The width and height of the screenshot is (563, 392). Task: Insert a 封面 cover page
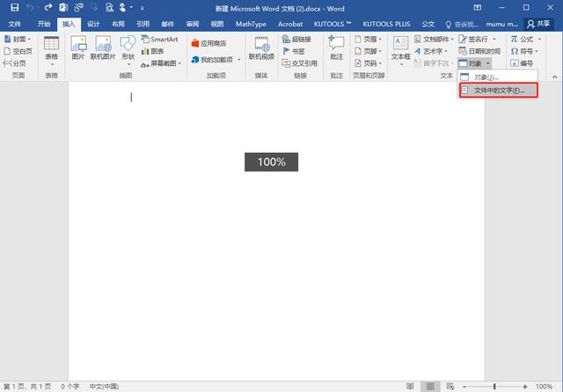click(x=18, y=39)
